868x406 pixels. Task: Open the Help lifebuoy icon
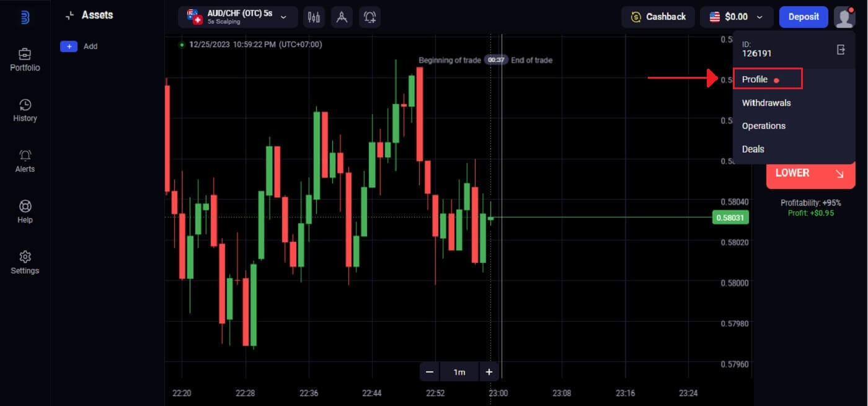click(x=25, y=206)
